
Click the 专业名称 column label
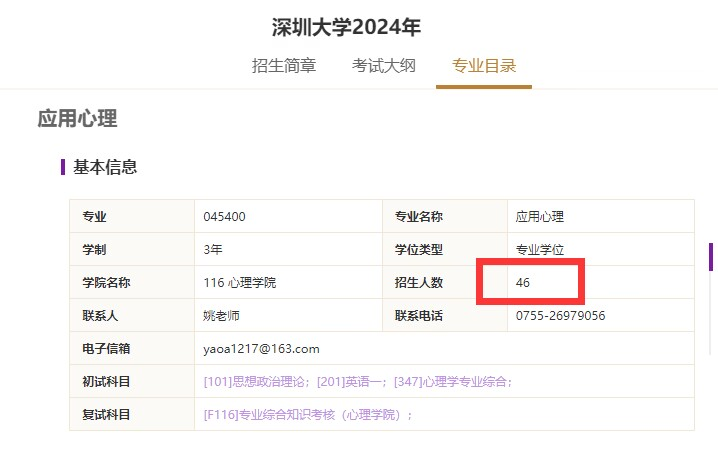pyautogui.click(x=419, y=217)
